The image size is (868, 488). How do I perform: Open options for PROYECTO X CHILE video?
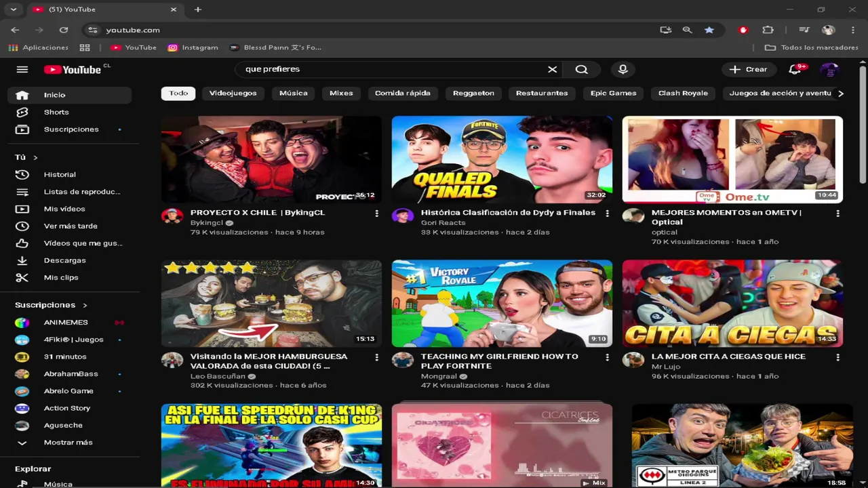[376, 213]
